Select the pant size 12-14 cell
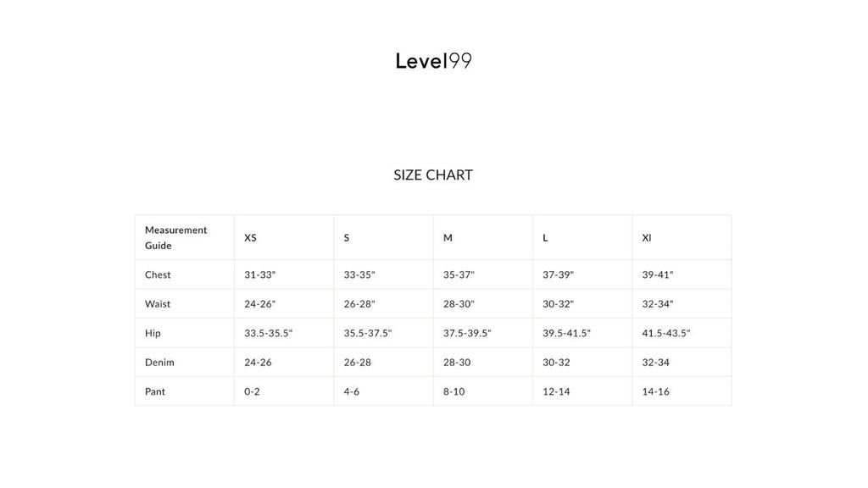This screenshot has width=868, height=488. tap(556, 391)
